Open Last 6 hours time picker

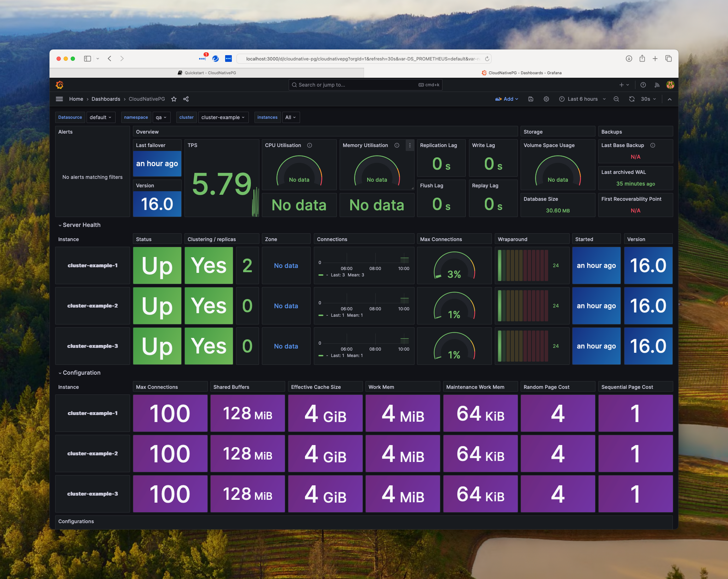582,99
